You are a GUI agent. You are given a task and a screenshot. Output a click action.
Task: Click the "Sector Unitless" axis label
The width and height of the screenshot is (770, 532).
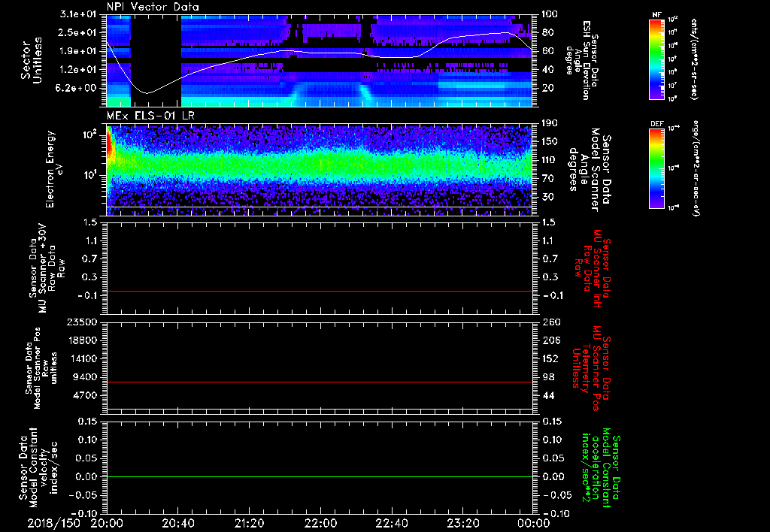click(32, 60)
